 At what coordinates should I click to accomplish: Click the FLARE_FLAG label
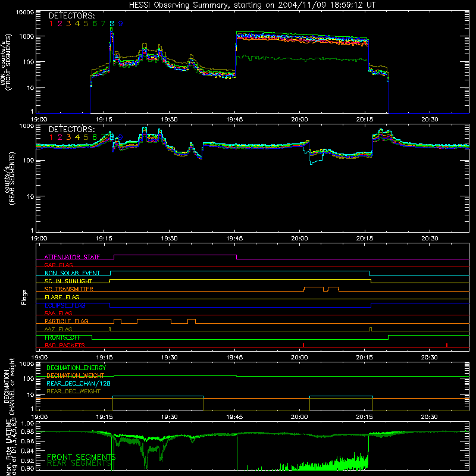(x=62, y=297)
